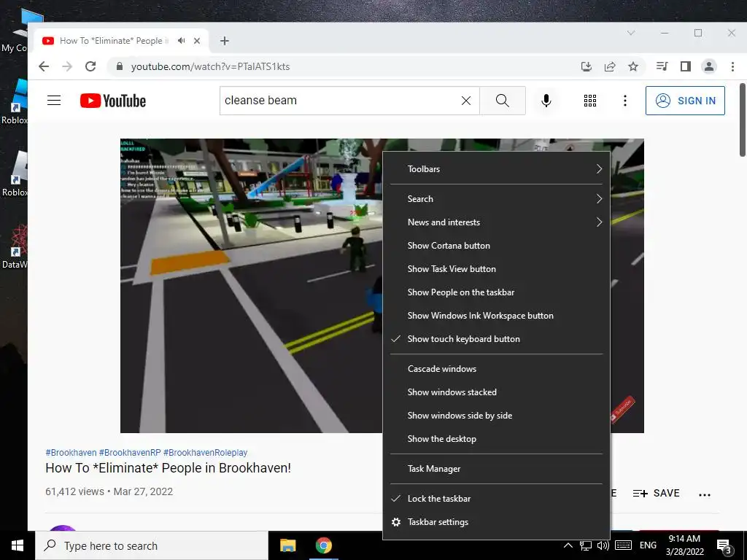Open YouTube apps grid icon
This screenshot has height=560, width=747.
coord(590,101)
